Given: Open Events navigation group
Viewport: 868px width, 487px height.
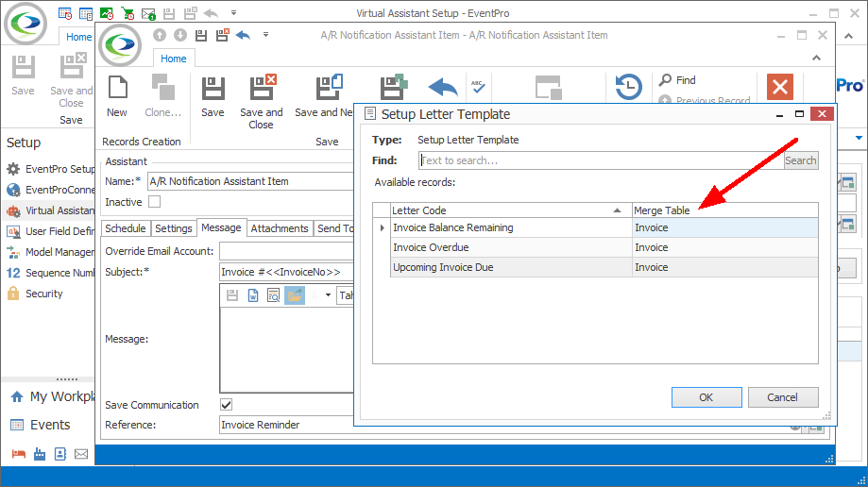Looking at the screenshot, I should tap(41, 425).
